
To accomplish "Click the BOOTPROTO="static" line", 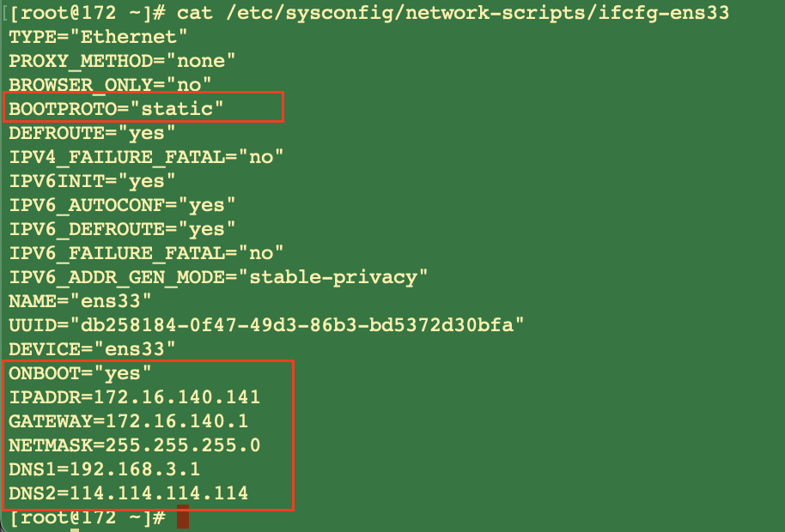I will (x=116, y=108).
